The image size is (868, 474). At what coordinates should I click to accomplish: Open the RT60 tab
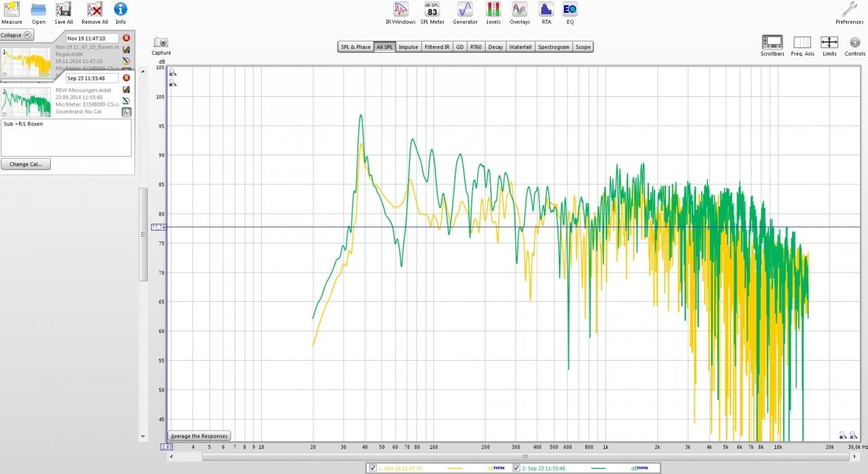pyautogui.click(x=476, y=47)
